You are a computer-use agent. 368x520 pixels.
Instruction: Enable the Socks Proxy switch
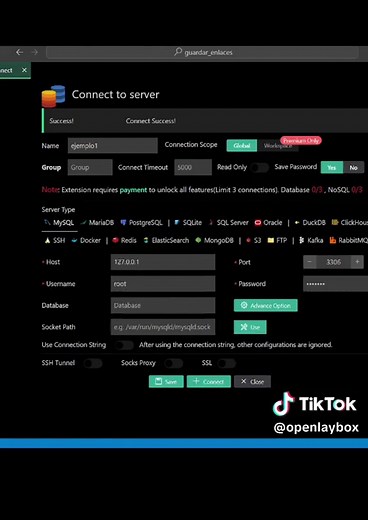174,363
